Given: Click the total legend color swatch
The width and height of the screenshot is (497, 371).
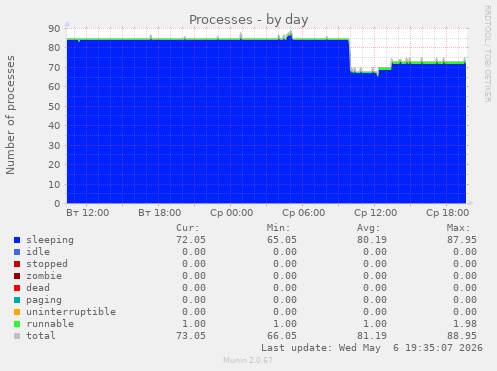Looking at the screenshot, I should click(x=17, y=336).
